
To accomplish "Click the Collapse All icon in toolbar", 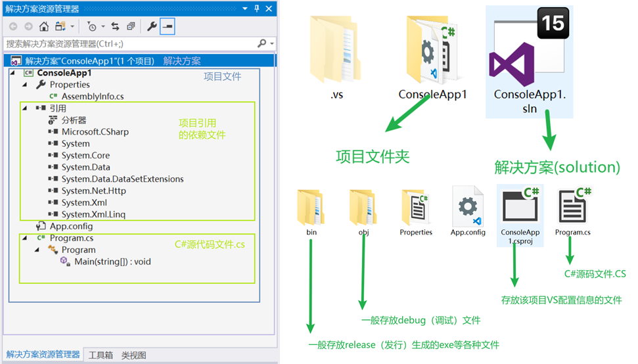I will pos(131,26).
